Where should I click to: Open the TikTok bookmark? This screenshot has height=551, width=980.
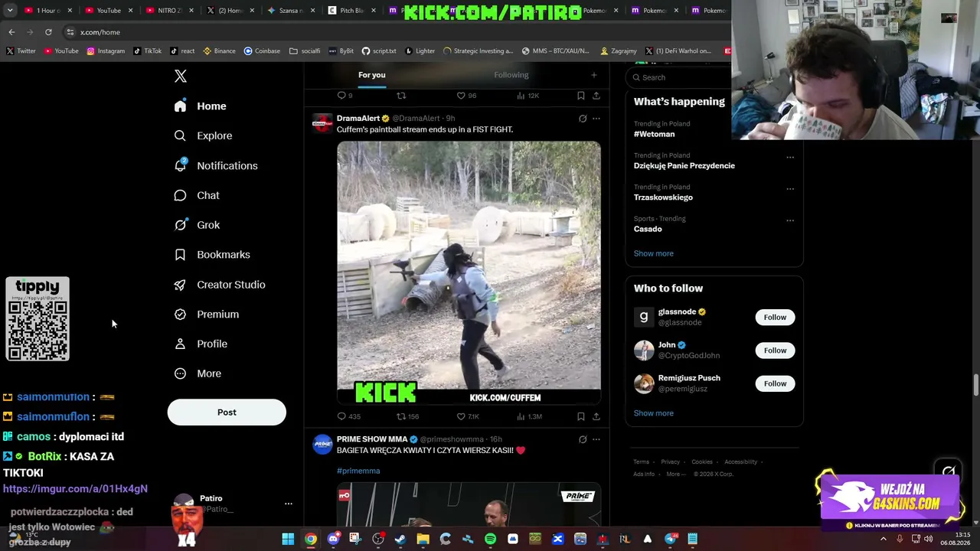click(147, 51)
